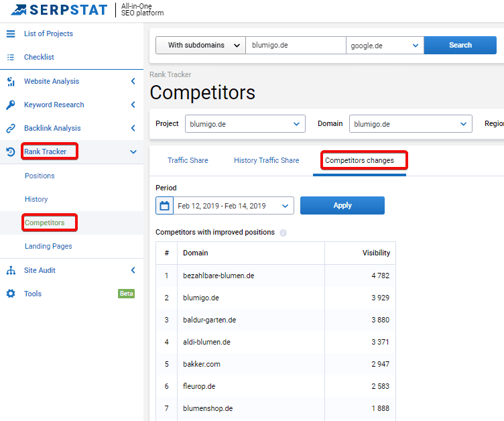The height and width of the screenshot is (421, 504).
Task: Click the Backlink Analysis chain icon
Action: click(11, 128)
